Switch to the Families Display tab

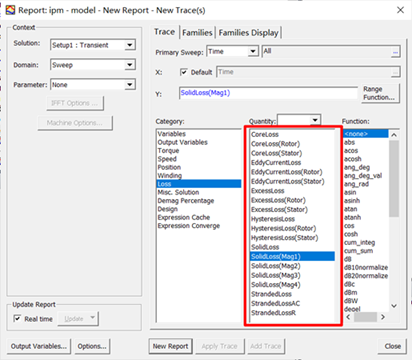point(248,33)
